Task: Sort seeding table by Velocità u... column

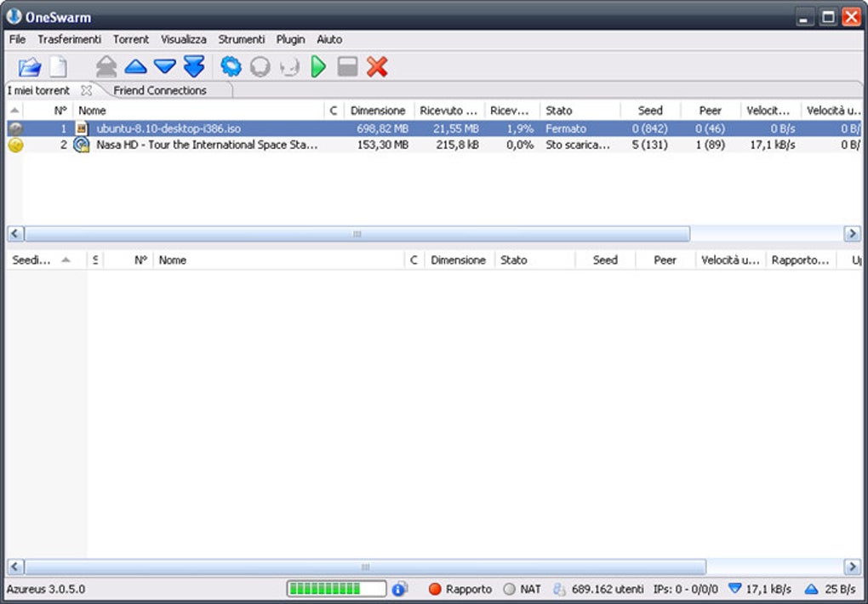Action: 730,260
